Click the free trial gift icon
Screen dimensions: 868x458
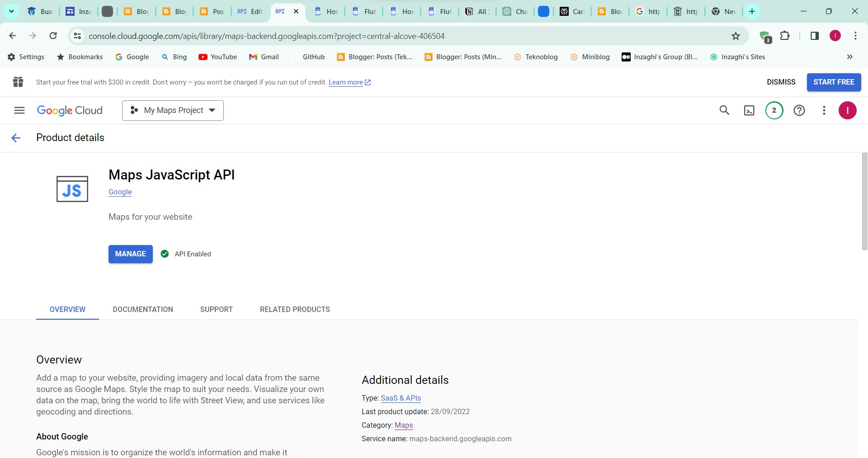tap(18, 82)
